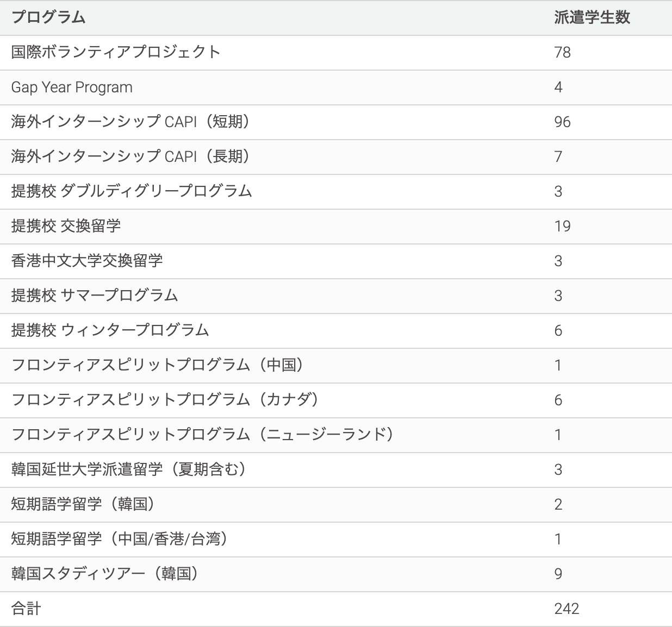The image size is (672, 627).
Task: Click the Gap Year Program cell
Action: (x=72, y=87)
